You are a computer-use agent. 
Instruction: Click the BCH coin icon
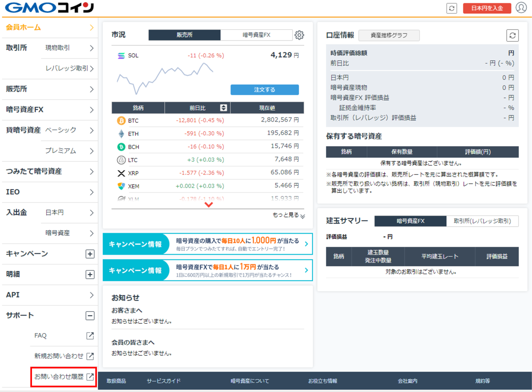121,147
